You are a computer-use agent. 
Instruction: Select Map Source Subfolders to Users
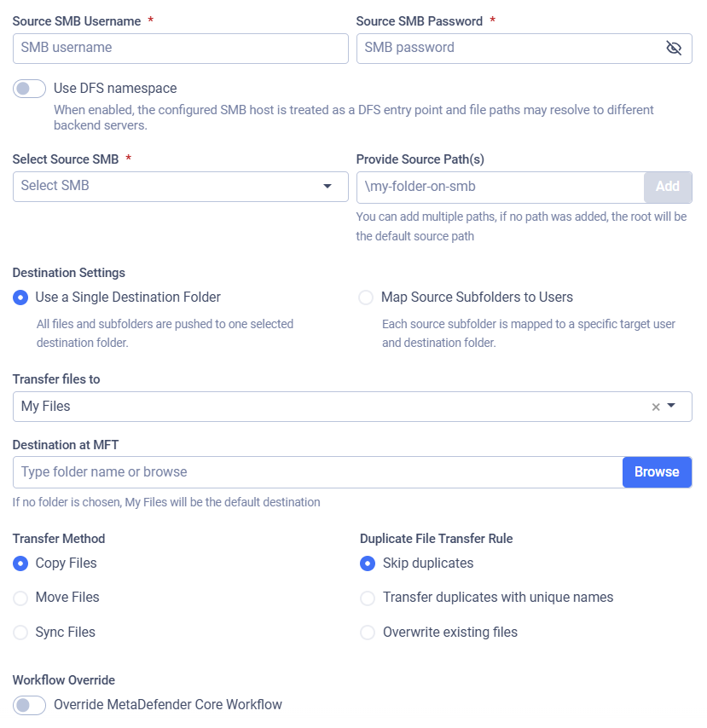[x=366, y=298]
